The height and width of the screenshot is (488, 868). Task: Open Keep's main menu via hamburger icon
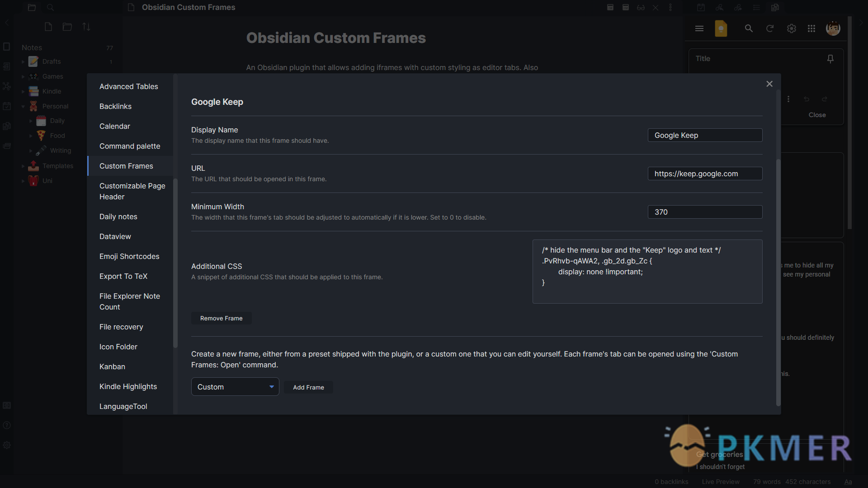pos(699,28)
